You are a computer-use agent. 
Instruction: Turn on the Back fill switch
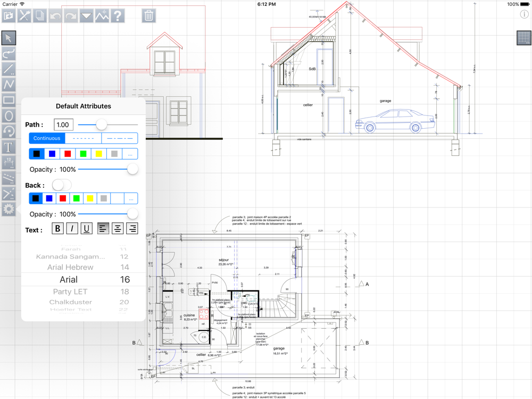[x=62, y=185]
